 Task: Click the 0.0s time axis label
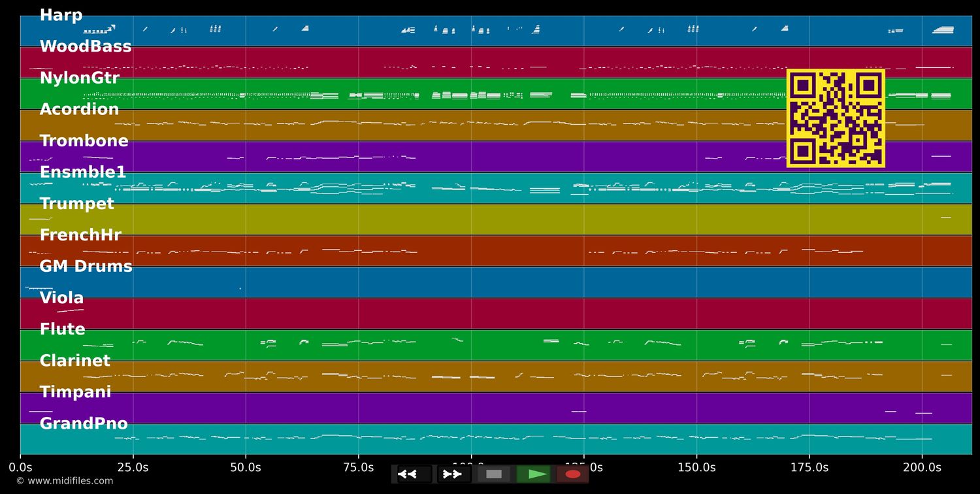20,467
